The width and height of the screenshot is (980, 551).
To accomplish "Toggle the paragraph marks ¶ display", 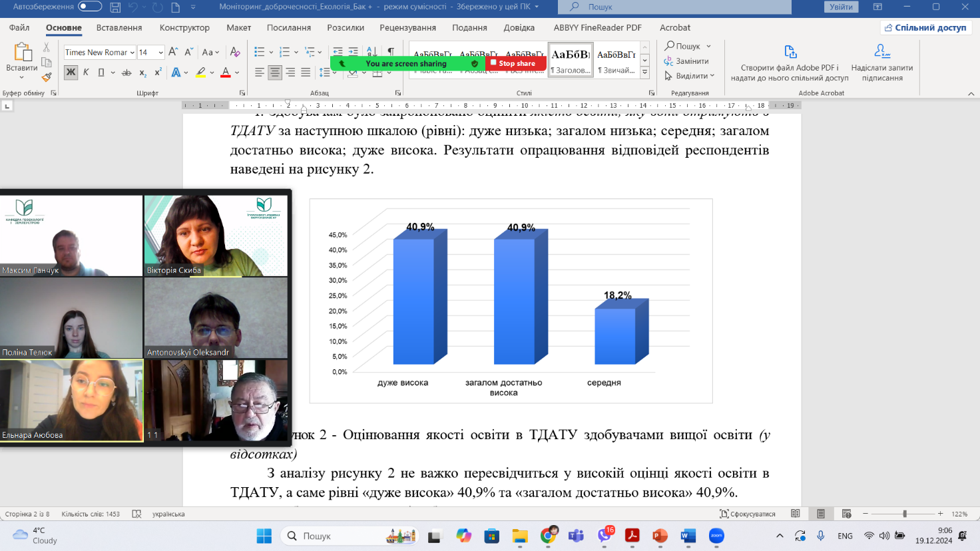I will coord(391,52).
